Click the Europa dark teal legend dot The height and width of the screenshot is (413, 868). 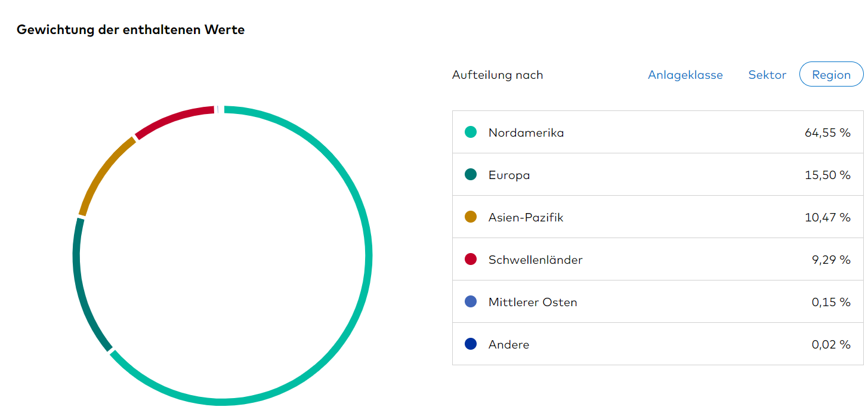coord(471,175)
